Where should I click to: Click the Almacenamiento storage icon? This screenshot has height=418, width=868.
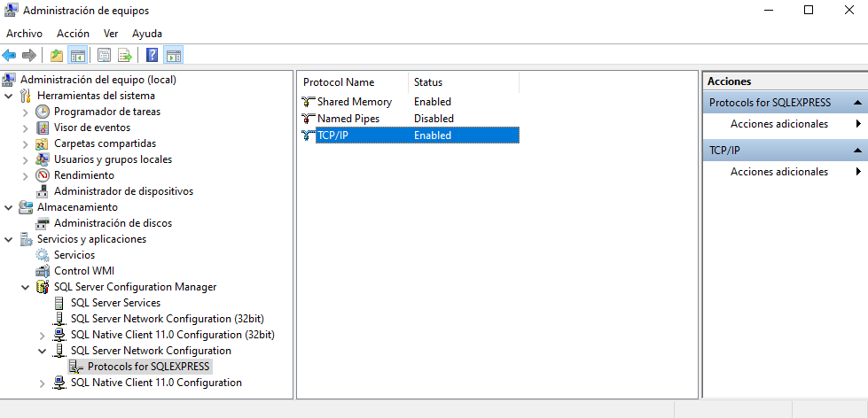[26, 207]
